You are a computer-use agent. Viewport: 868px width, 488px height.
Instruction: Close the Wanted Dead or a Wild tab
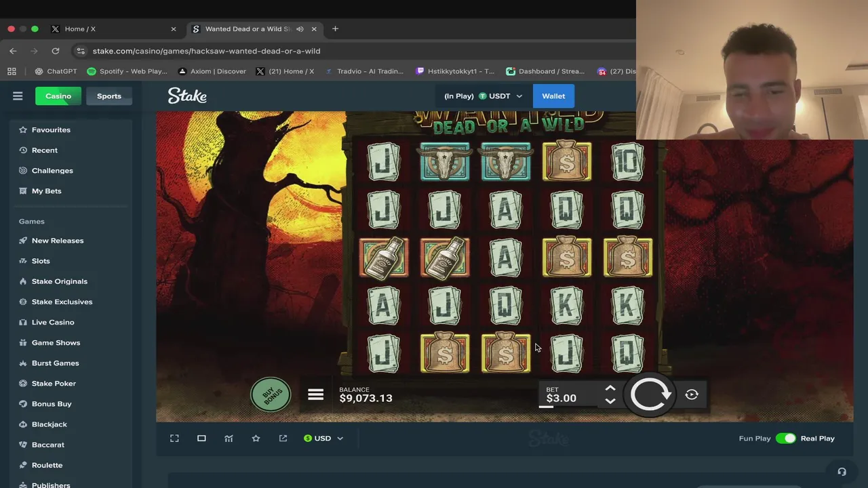(314, 29)
